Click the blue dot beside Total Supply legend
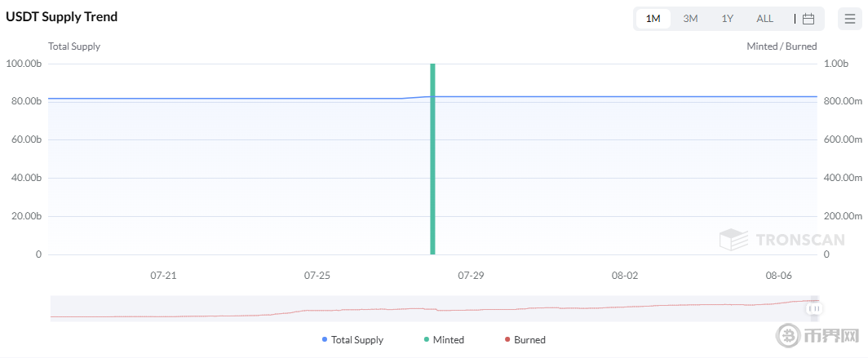This screenshot has width=868, height=358. click(x=325, y=339)
